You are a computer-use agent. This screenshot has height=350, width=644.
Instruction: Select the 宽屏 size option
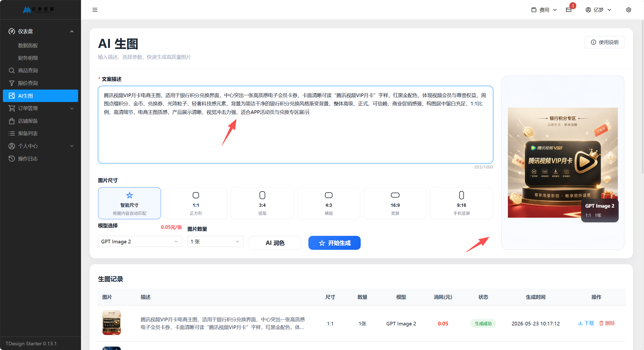pyautogui.click(x=395, y=203)
